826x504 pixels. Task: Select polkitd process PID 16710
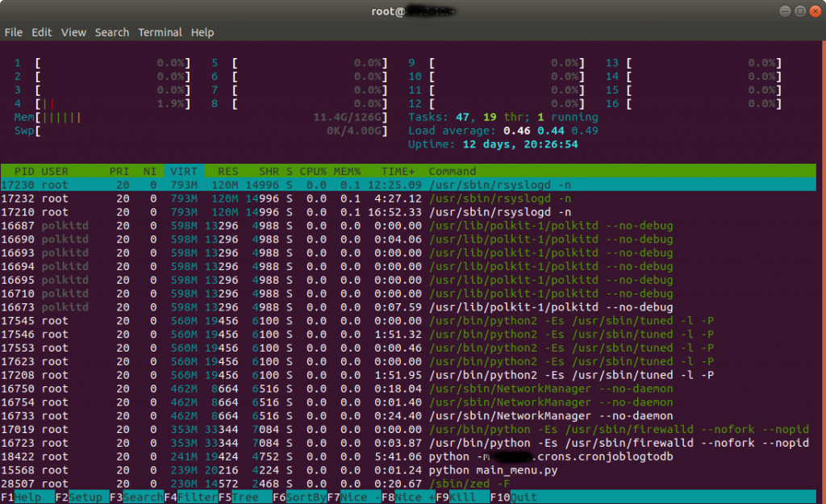pyautogui.click(x=408, y=294)
